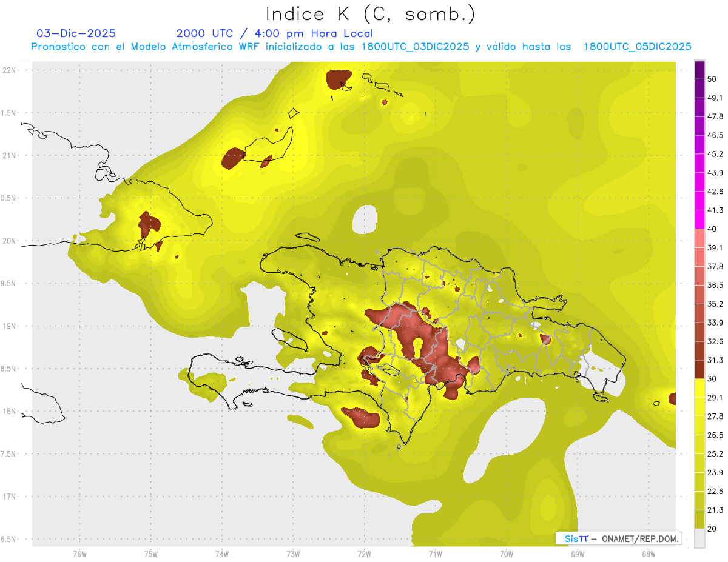Viewport: 728px width, 562px height.
Task: Click the legend value '21.3'
Action: coord(715,510)
